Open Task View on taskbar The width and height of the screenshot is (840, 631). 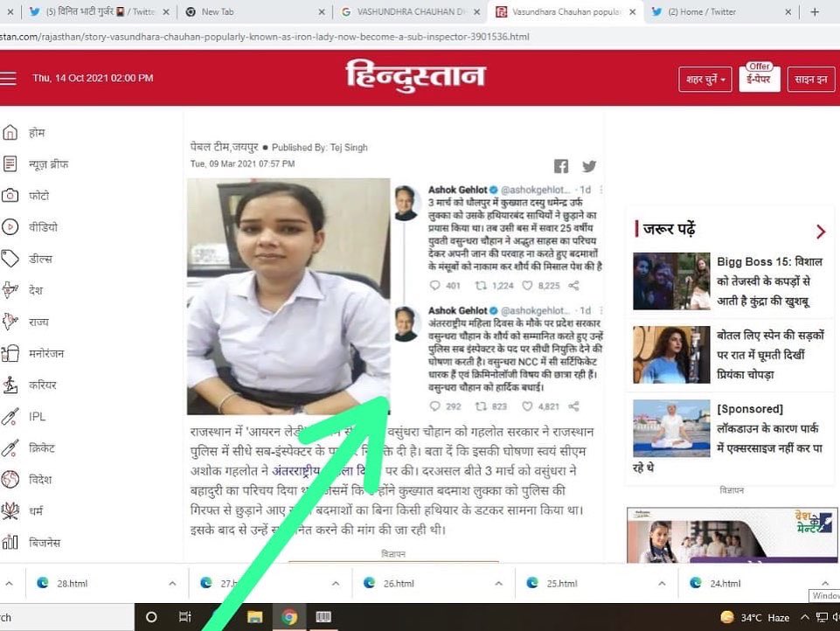[x=184, y=617]
